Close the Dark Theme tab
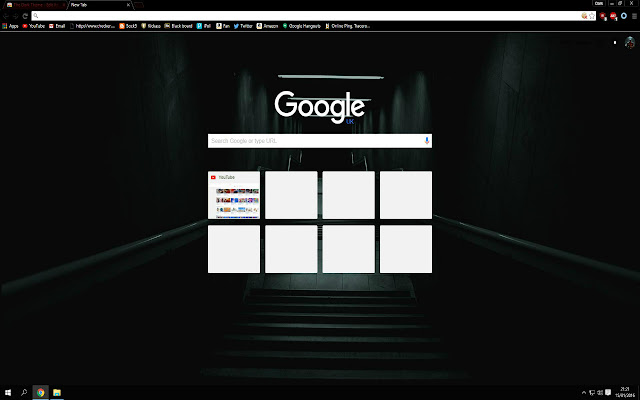The height and width of the screenshot is (400, 640). [x=64, y=5]
